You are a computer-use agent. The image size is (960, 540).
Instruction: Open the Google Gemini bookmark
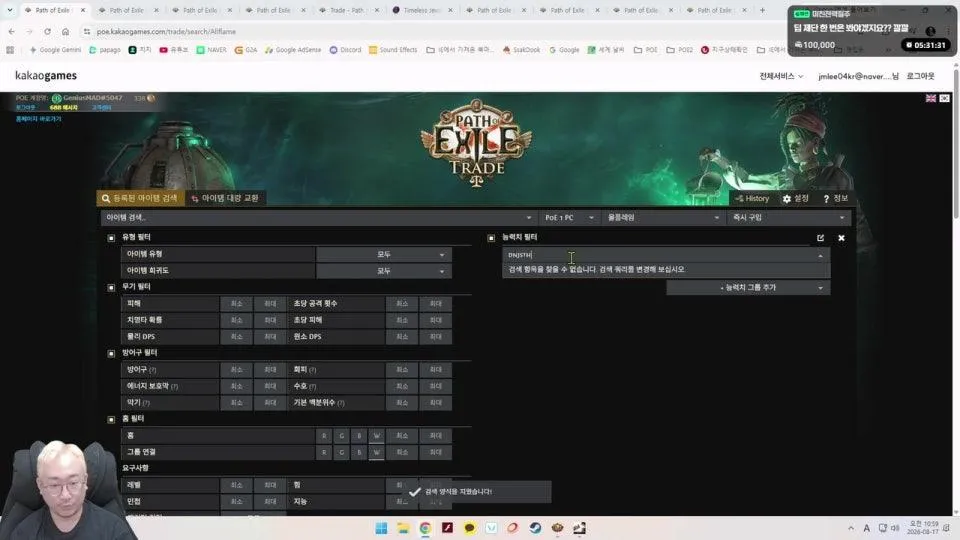tap(55, 50)
